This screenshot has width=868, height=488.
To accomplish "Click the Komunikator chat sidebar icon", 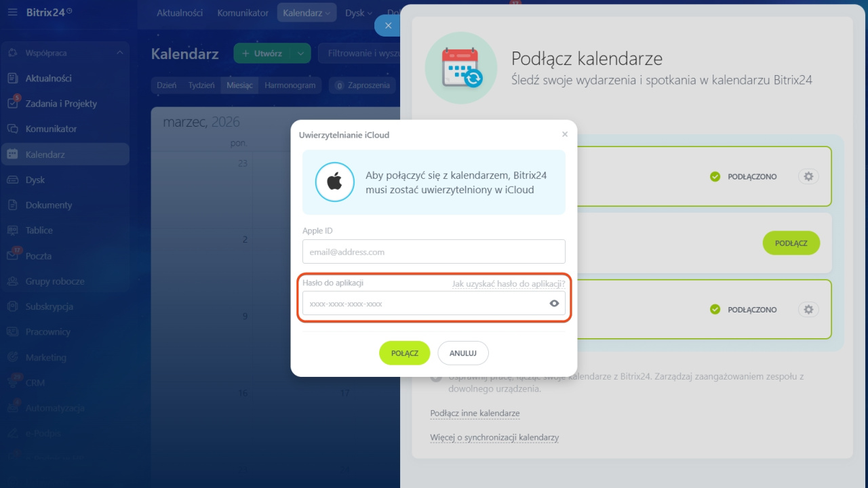I will pyautogui.click(x=12, y=129).
